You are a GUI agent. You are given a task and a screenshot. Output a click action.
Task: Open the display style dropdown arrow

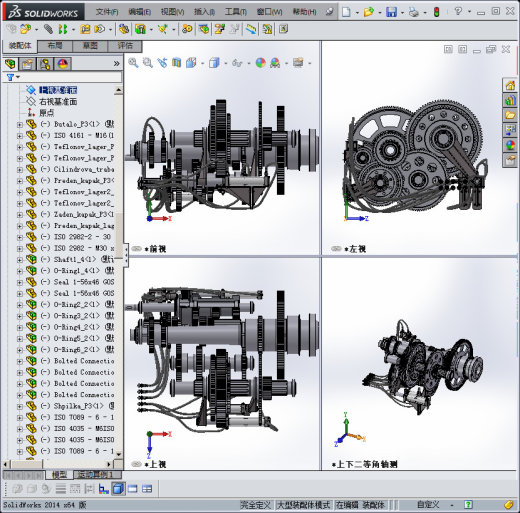(226, 63)
